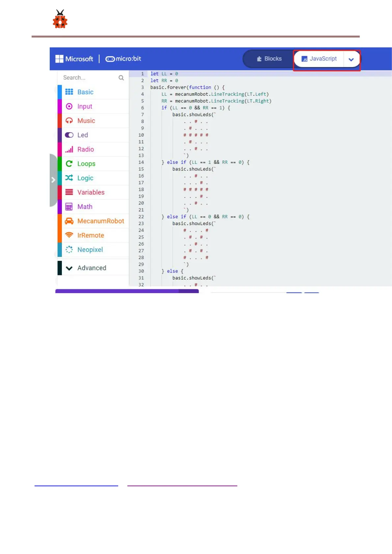This screenshot has height=554, width=392.
Task: Click the MecanumRobot car icon
Action: (69, 221)
